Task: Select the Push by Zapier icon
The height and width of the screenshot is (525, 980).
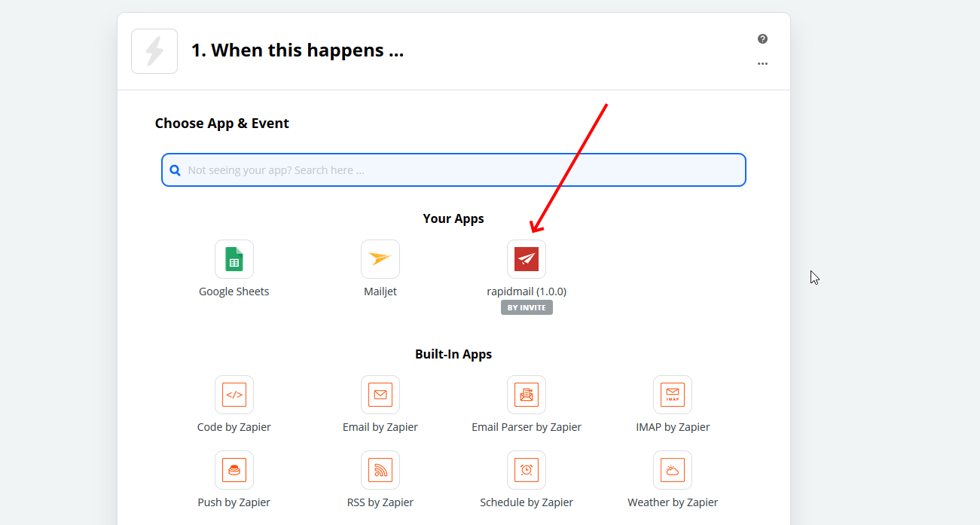Action: coord(234,470)
